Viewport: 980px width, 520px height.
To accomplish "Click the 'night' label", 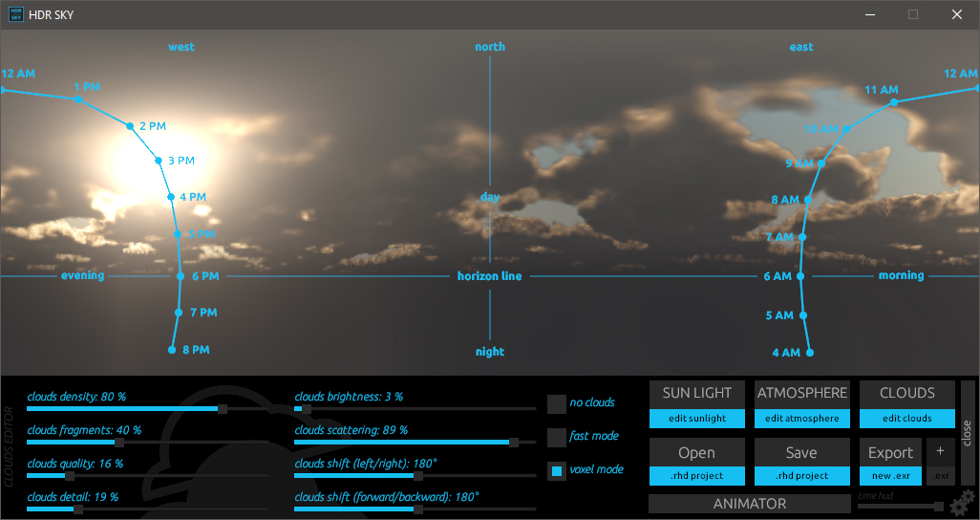I will point(490,352).
